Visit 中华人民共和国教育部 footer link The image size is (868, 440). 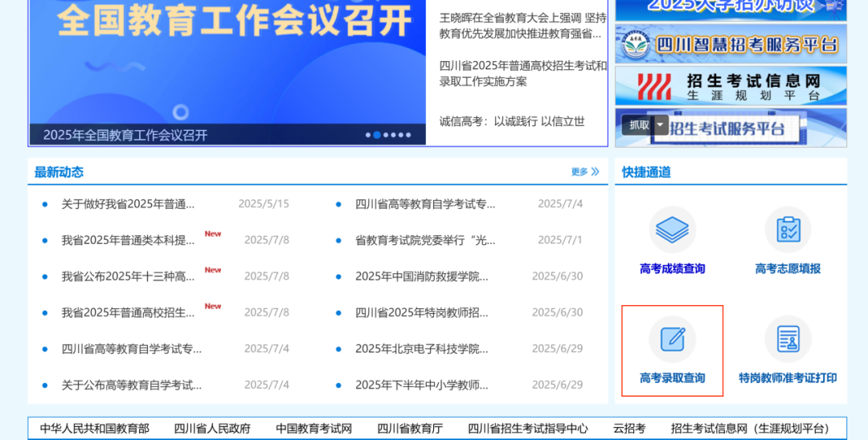(x=95, y=429)
